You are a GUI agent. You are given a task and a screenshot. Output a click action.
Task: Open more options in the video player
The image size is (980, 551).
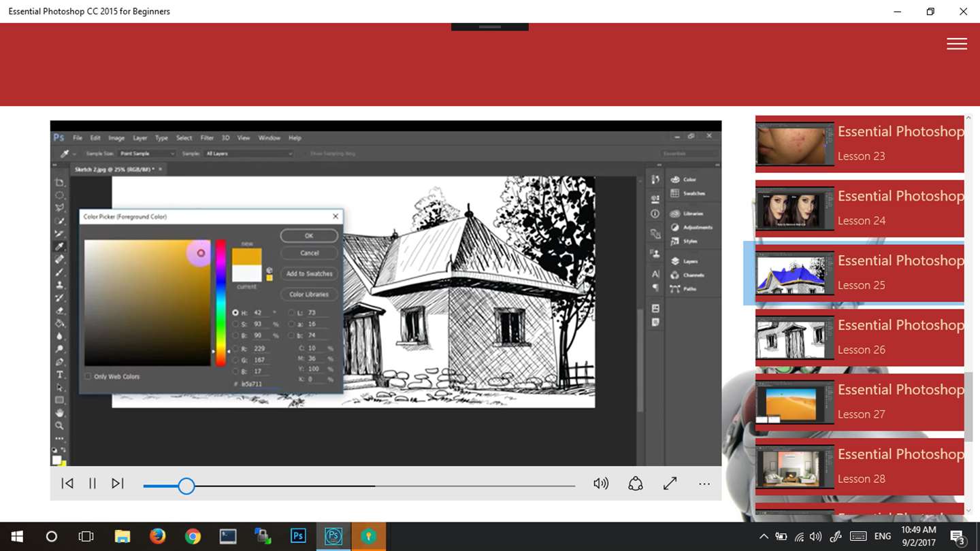[x=704, y=484]
